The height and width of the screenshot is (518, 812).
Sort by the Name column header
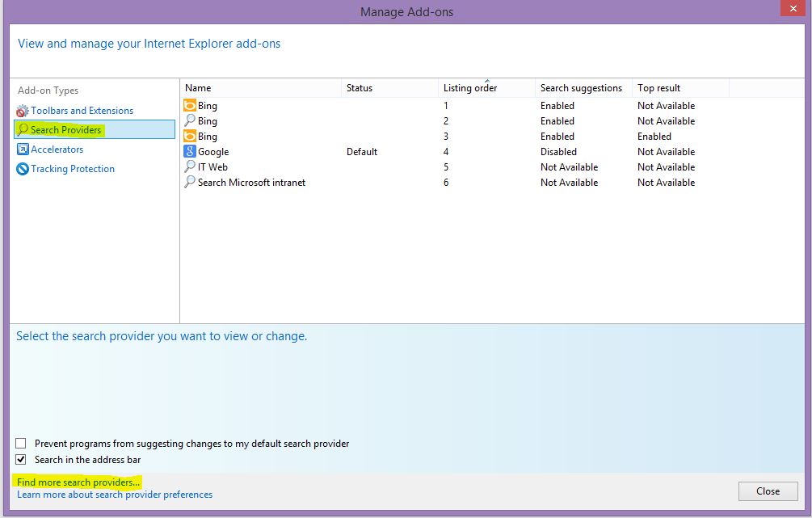[x=260, y=88]
